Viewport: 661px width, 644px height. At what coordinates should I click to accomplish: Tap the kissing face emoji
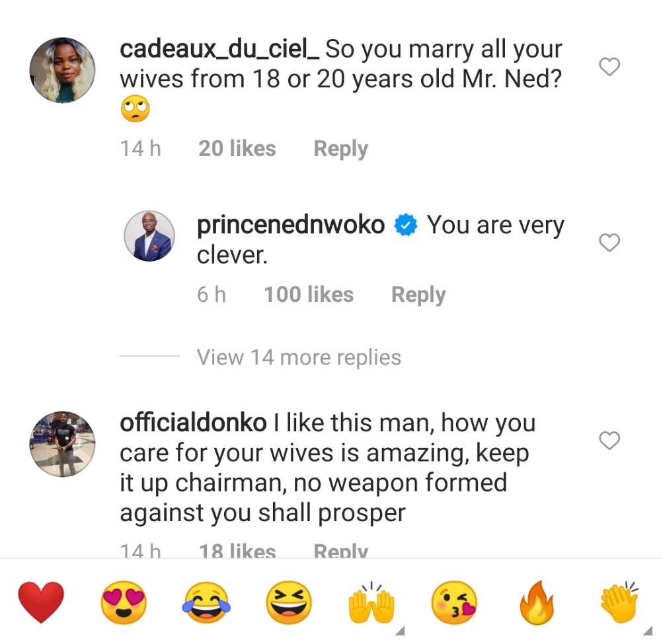click(454, 602)
